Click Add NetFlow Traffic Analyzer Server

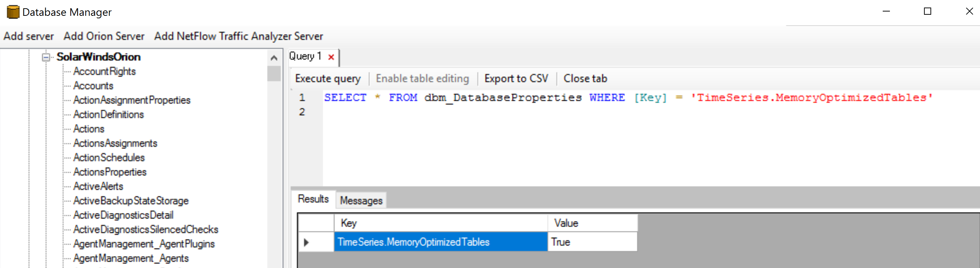click(x=238, y=36)
